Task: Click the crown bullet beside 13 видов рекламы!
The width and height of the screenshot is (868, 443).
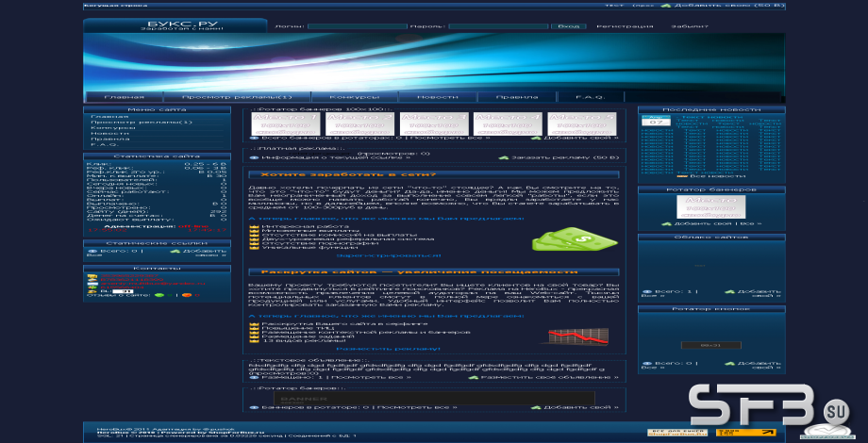Action: 255,340
